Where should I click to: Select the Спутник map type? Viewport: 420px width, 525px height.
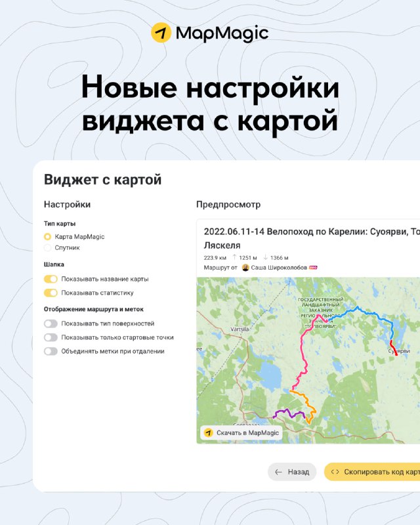pyautogui.click(x=47, y=248)
